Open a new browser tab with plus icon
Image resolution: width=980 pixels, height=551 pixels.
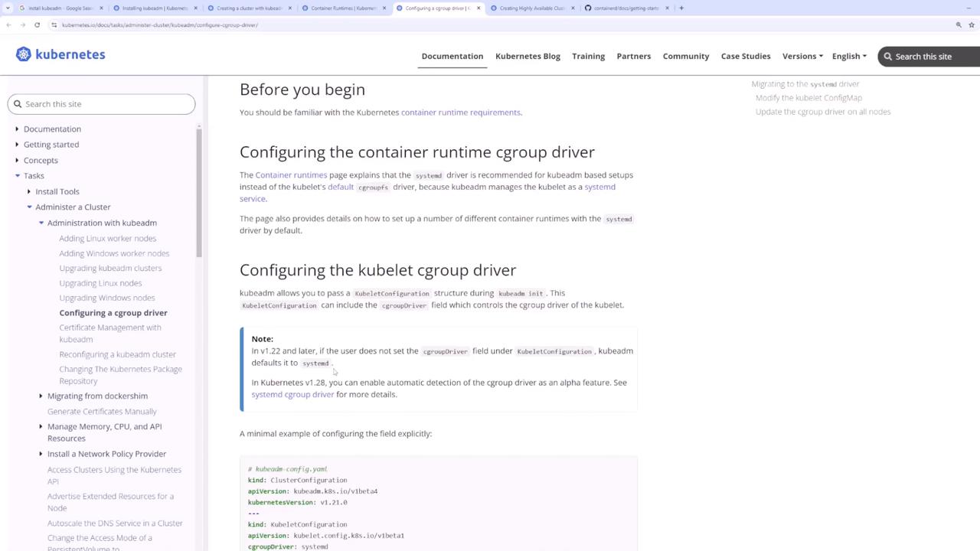[x=681, y=8]
